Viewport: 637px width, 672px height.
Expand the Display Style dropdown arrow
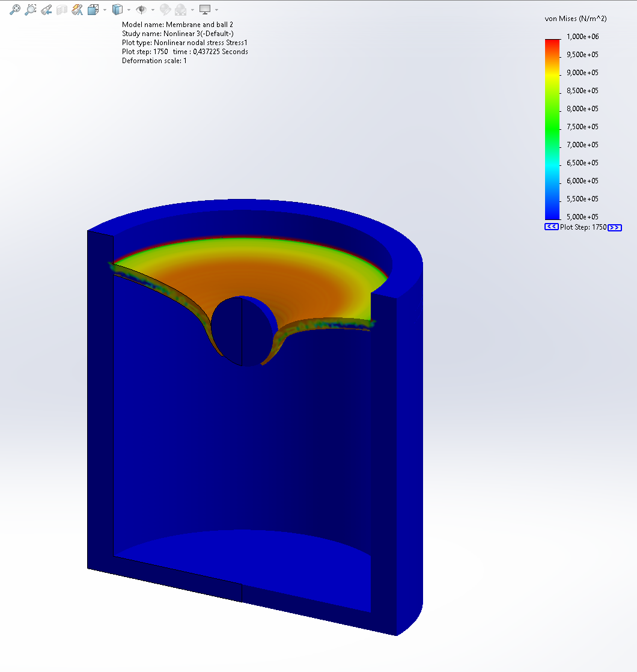[129, 10]
